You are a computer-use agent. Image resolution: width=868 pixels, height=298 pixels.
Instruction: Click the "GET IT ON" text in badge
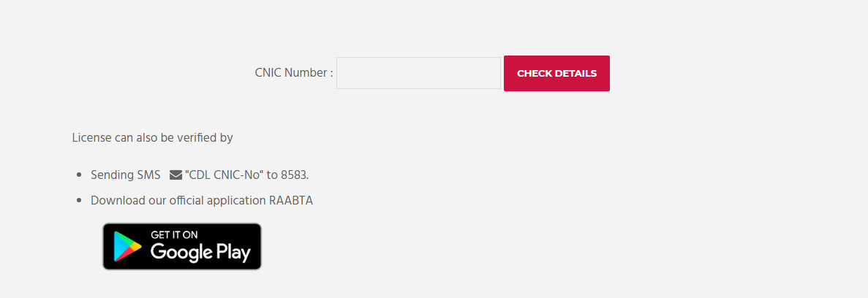174,235
